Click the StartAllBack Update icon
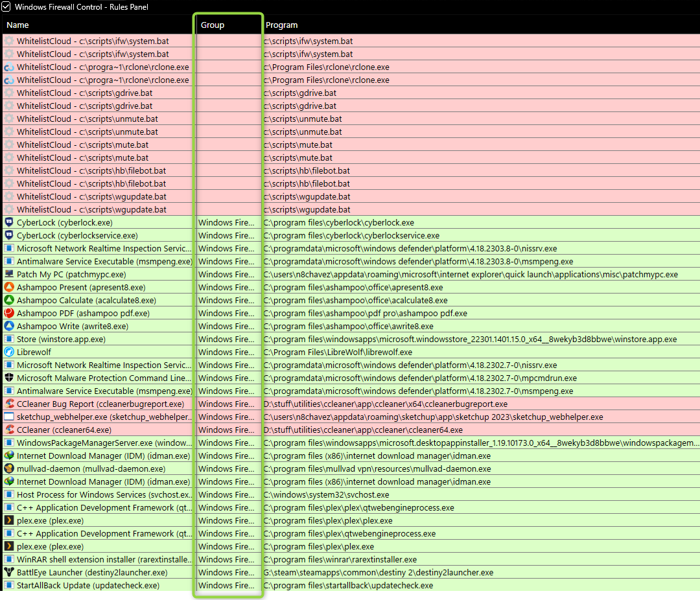 tap(9, 585)
